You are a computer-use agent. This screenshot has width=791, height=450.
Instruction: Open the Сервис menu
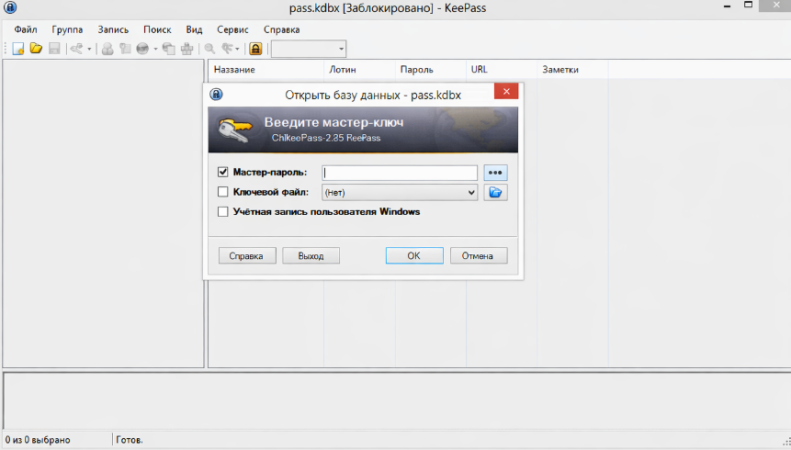point(233,30)
